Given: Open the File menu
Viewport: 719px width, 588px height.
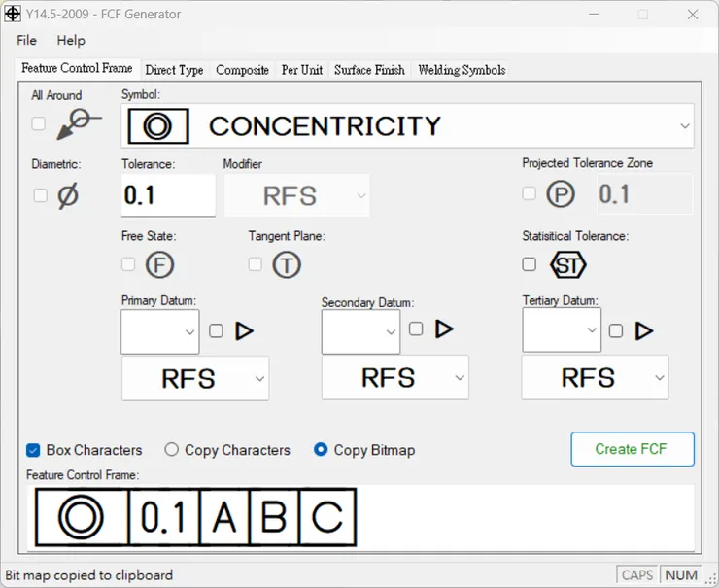Looking at the screenshot, I should tap(26, 40).
